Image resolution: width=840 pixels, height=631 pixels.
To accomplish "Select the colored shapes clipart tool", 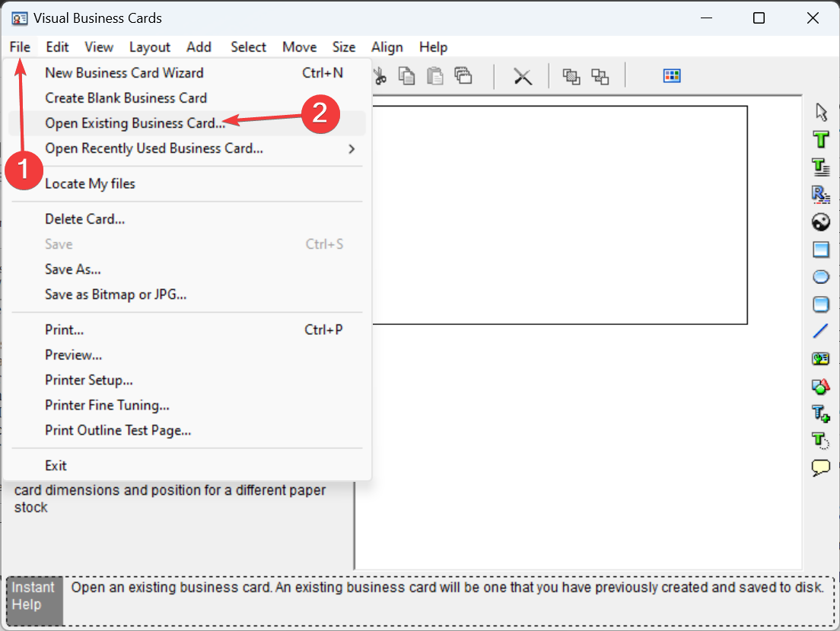I will (821, 386).
